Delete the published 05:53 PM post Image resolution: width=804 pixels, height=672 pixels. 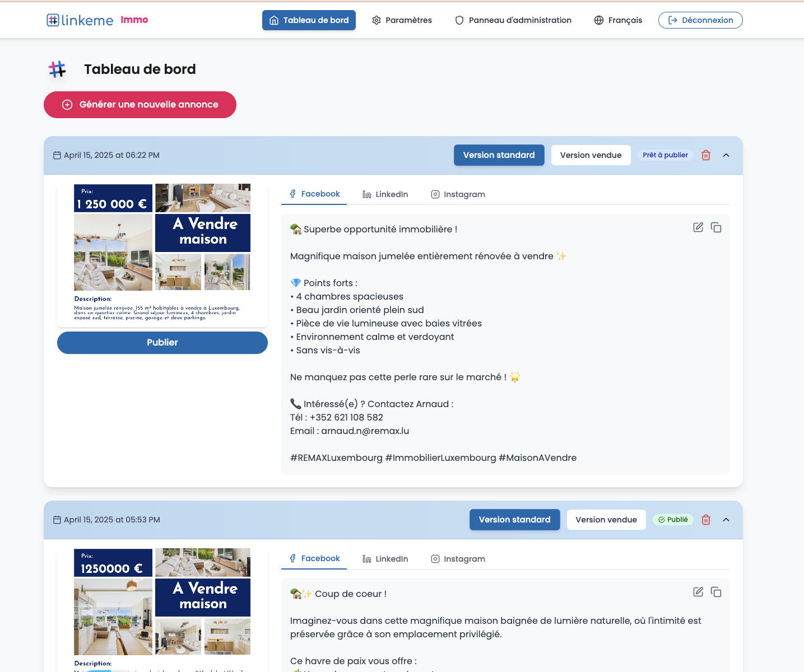705,520
